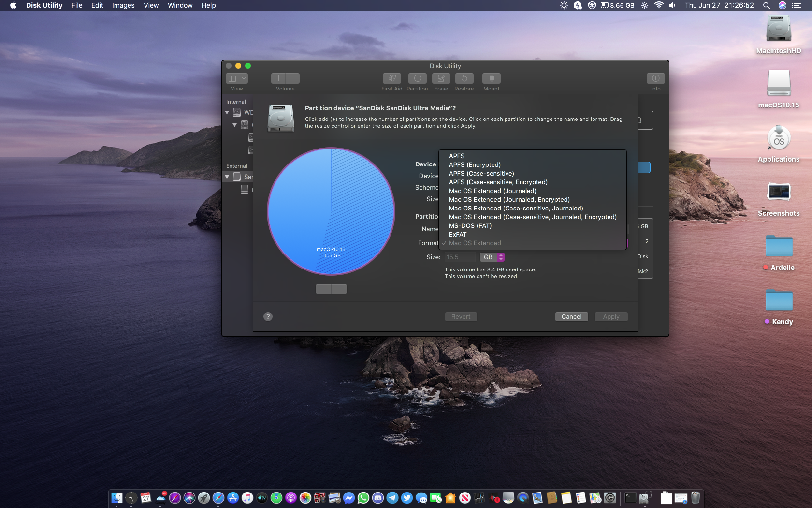Click the volume icon in the menu bar
The height and width of the screenshot is (508, 812).
[672, 5]
